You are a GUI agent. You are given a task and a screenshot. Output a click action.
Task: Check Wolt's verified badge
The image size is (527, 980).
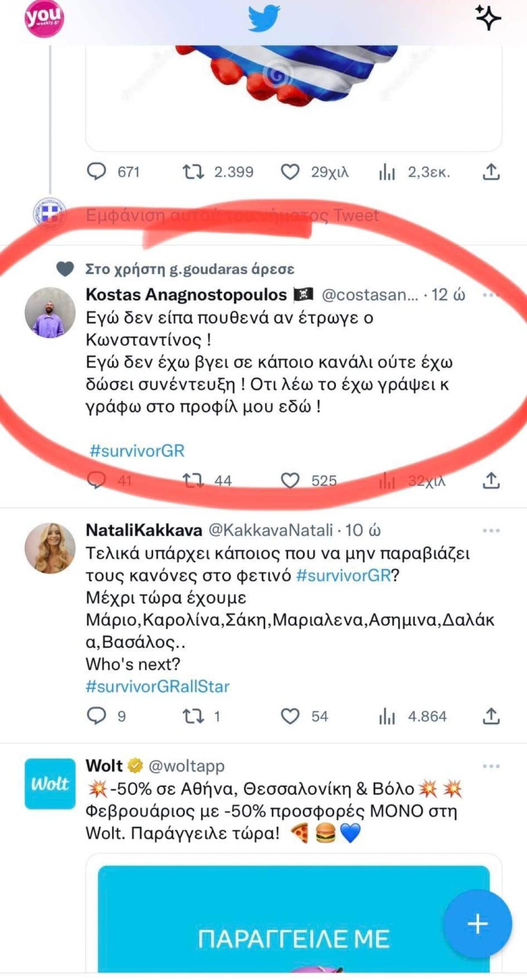[134, 765]
